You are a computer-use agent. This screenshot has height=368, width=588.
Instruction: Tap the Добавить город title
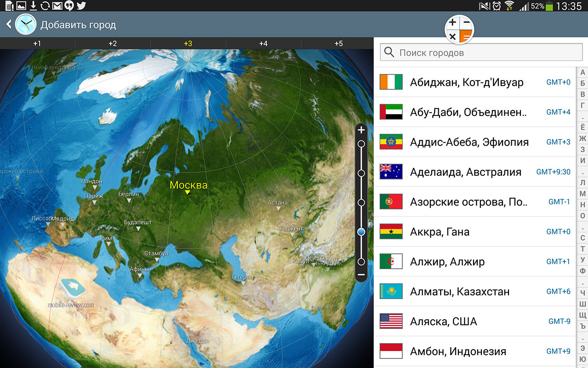[x=78, y=25]
